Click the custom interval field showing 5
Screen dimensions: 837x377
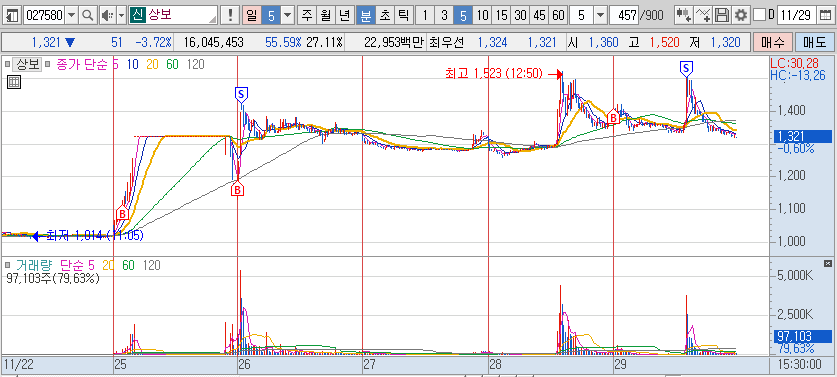[582, 15]
